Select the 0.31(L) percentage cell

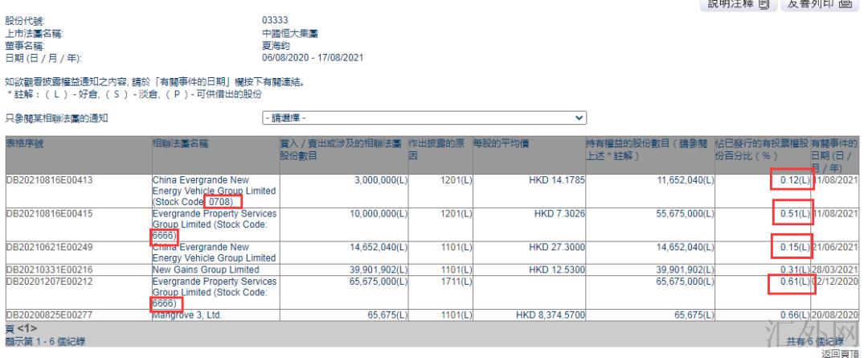coord(794,270)
